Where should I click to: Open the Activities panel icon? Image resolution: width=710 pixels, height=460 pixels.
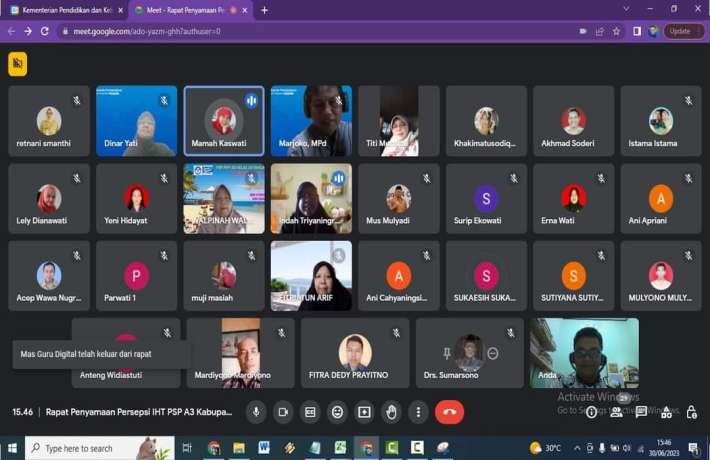(x=666, y=412)
